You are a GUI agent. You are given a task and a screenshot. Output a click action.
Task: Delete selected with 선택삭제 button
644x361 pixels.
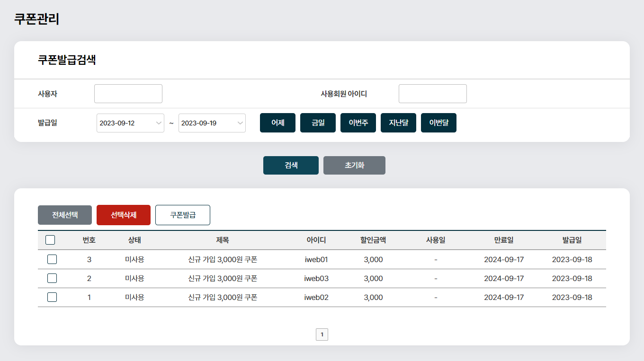click(124, 215)
